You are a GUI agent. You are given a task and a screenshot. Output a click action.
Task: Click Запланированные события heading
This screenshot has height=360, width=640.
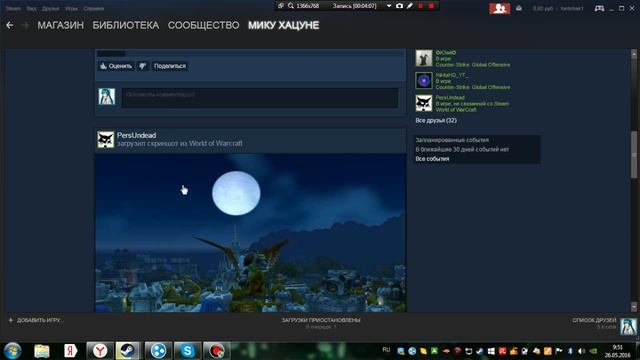click(x=452, y=140)
